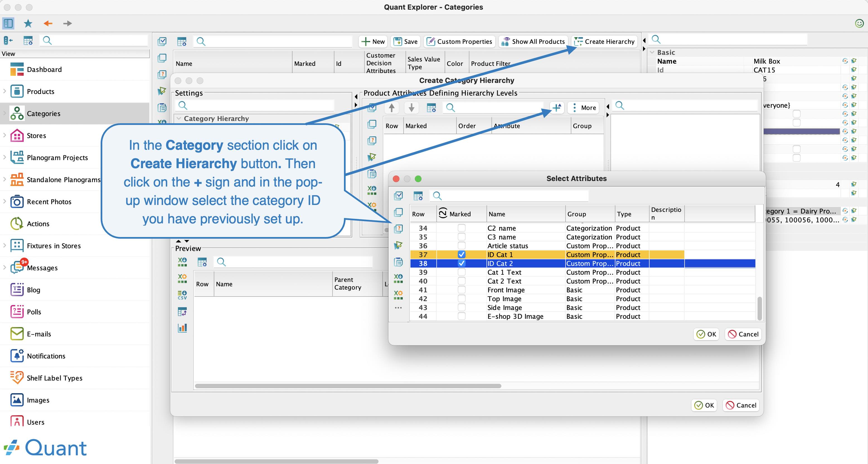868x464 pixels.
Task: Open table settings in Select Attributes
Action: point(418,195)
